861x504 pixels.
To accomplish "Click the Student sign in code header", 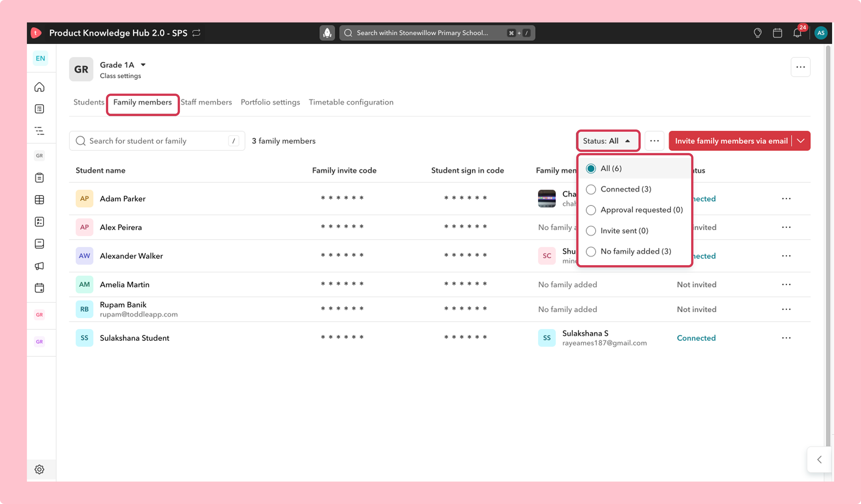I will (x=467, y=171).
